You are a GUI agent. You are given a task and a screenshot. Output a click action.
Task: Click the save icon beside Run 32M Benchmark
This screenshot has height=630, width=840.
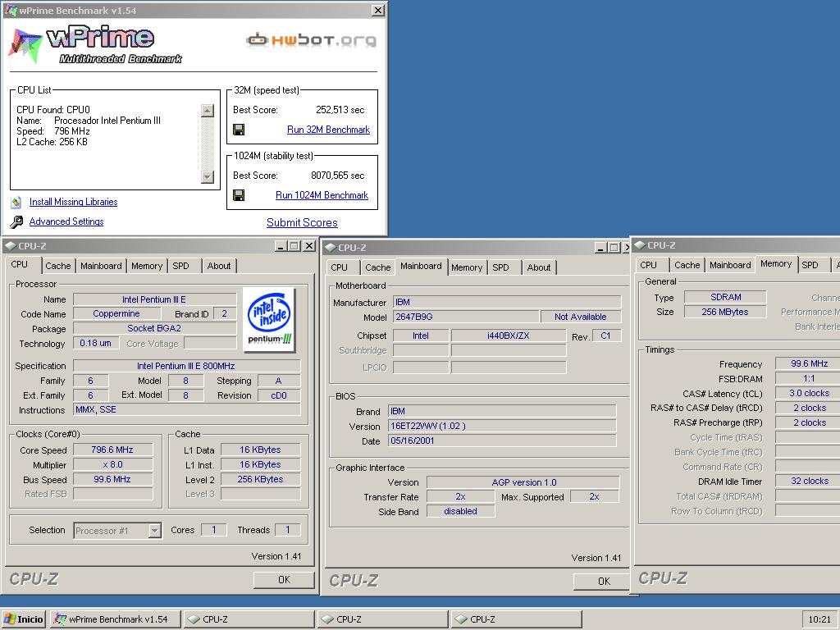pos(239,130)
